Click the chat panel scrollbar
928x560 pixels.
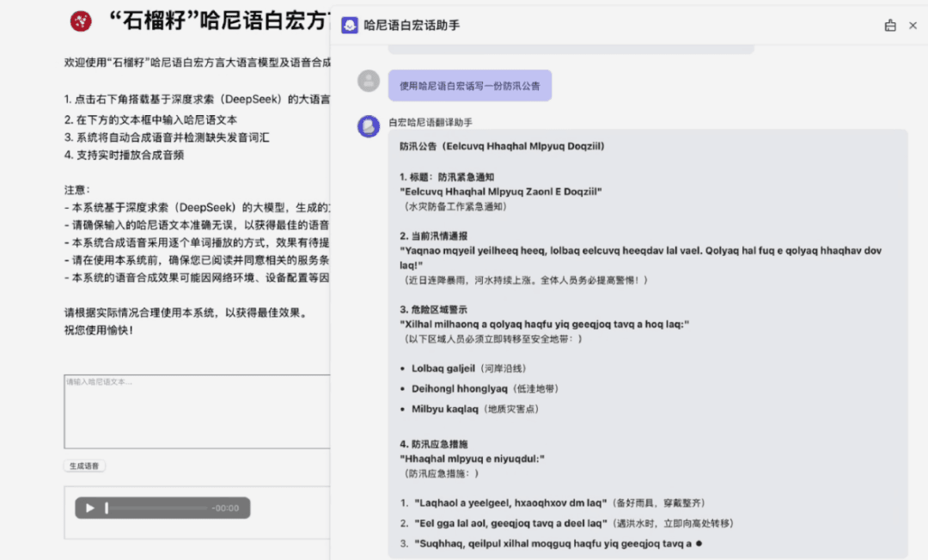[x=923, y=258]
